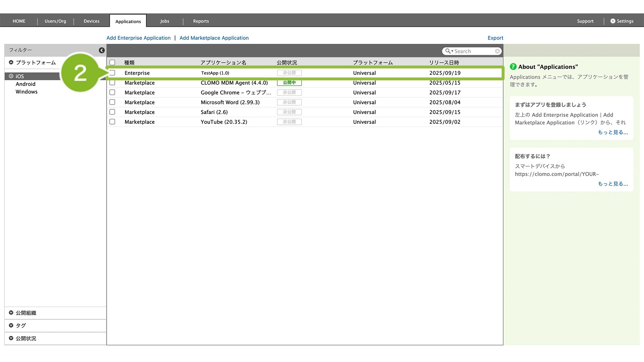
Task: Click Add Enterprise Application link
Action: [x=138, y=38]
